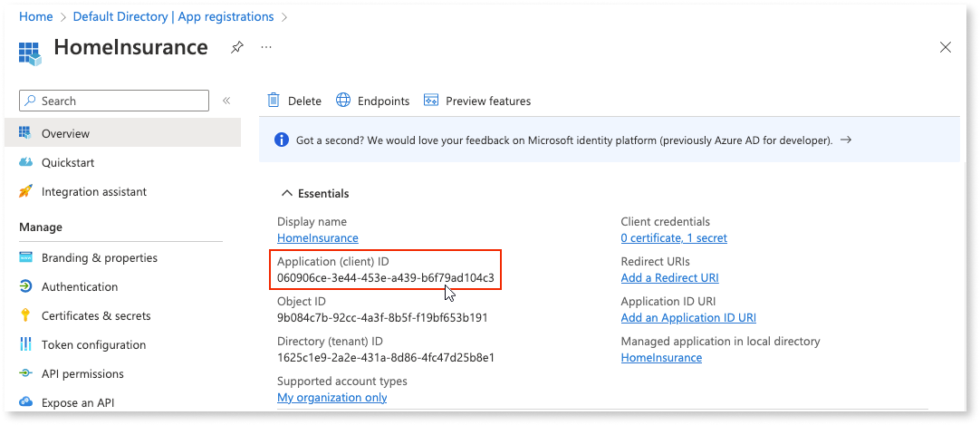Collapse the sidebar with double chevron
Viewport: 980px width, 425px height.
(x=226, y=101)
